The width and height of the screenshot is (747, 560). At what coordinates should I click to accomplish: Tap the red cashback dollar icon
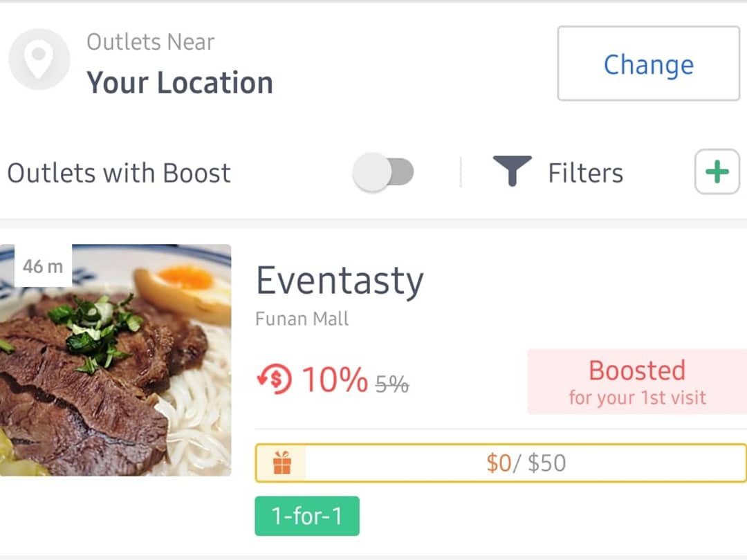(274, 380)
